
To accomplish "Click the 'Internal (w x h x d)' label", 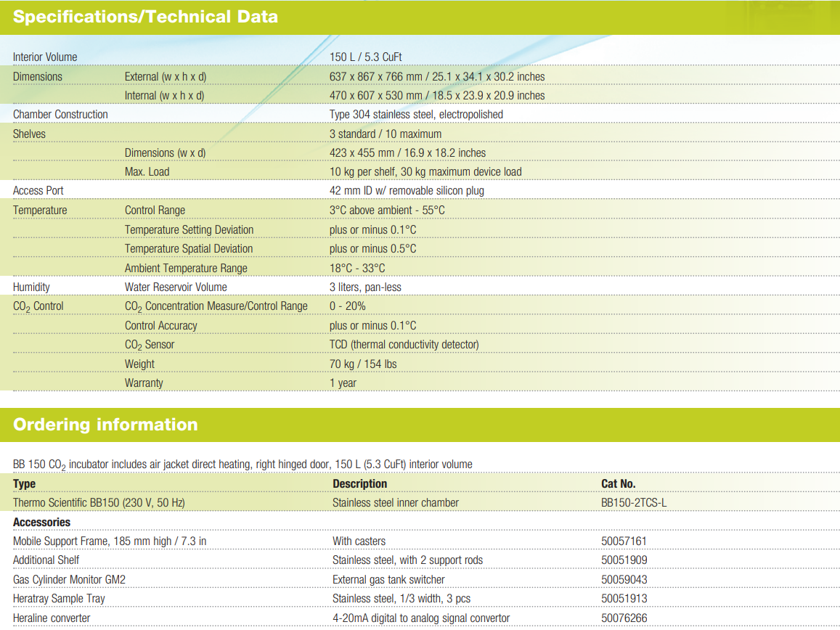I will click(165, 95).
